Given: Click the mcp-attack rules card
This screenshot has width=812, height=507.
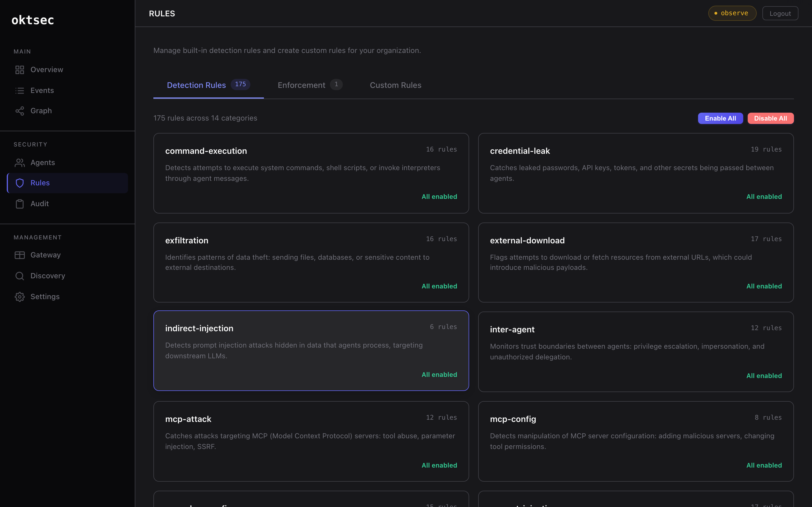Looking at the screenshot, I should tap(311, 441).
